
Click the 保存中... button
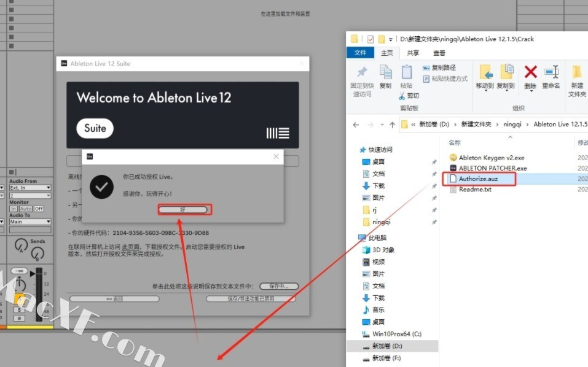(x=279, y=286)
